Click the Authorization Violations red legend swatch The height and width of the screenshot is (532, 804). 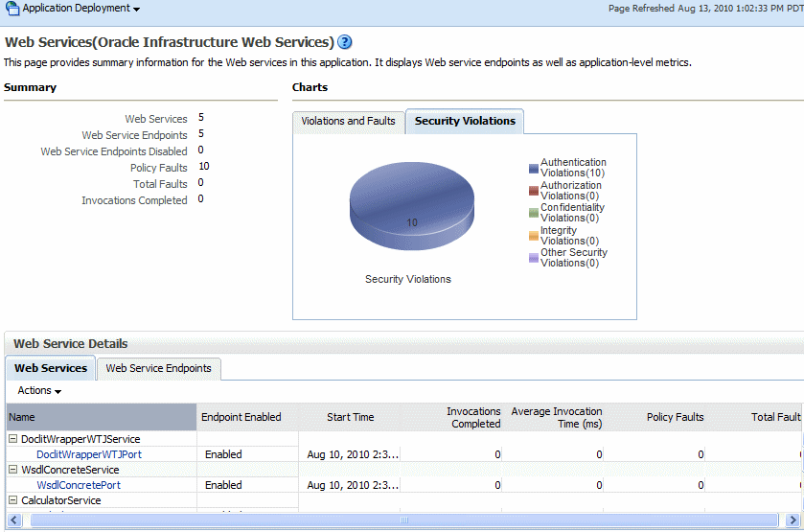(x=533, y=191)
